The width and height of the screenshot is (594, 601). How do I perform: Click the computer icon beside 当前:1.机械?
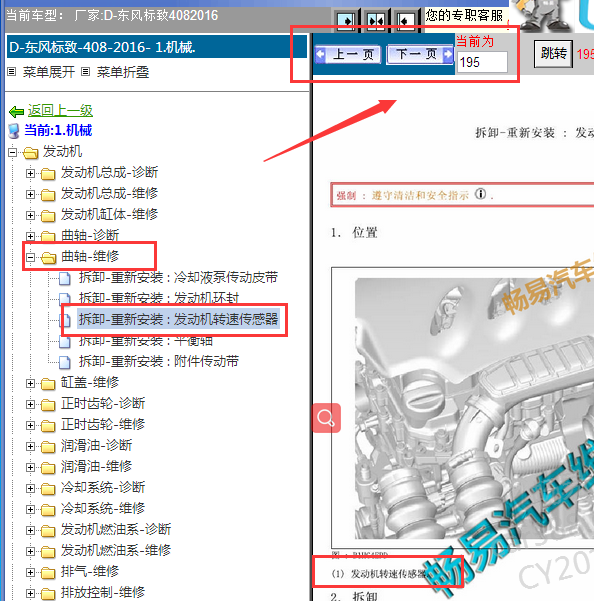(x=14, y=131)
